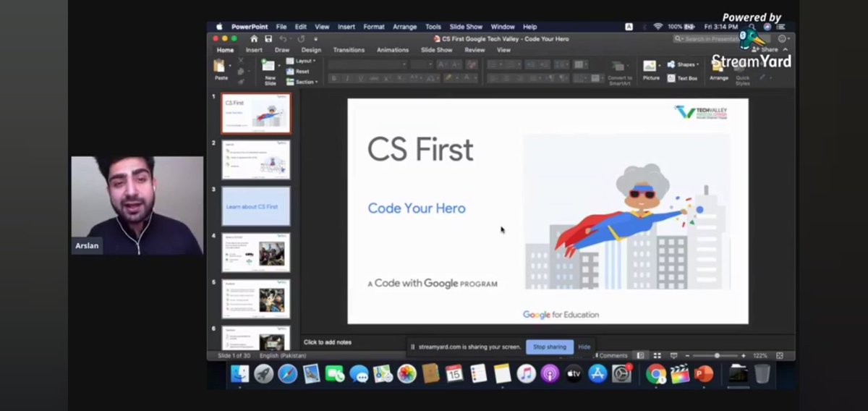868x411 pixels.
Task: Click the 'CS First' slide title
Action: point(420,150)
